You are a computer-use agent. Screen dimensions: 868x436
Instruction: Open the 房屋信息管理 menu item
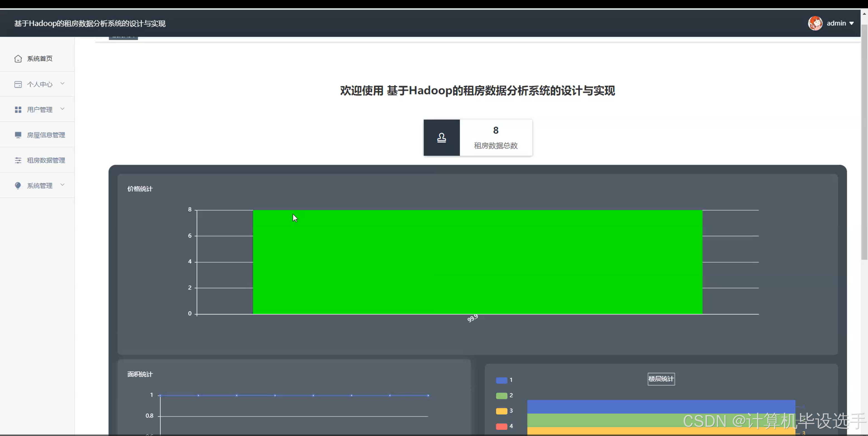click(x=46, y=135)
